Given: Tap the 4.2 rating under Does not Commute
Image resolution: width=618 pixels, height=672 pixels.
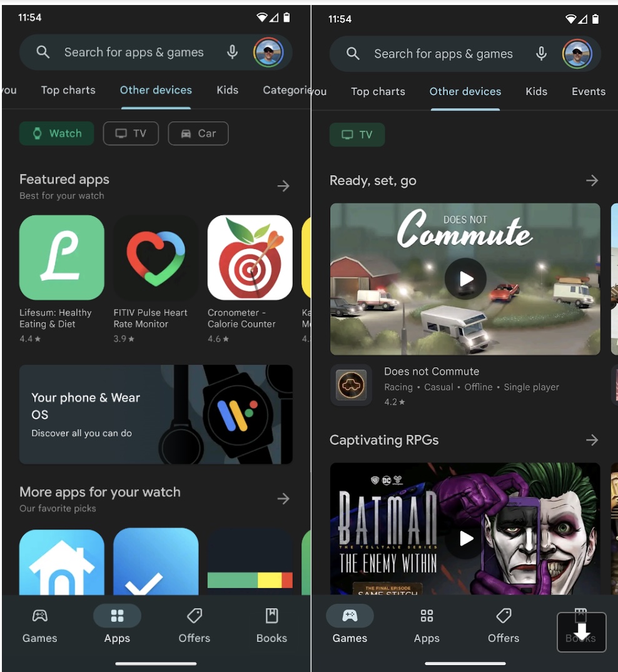Looking at the screenshot, I should click(x=394, y=402).
